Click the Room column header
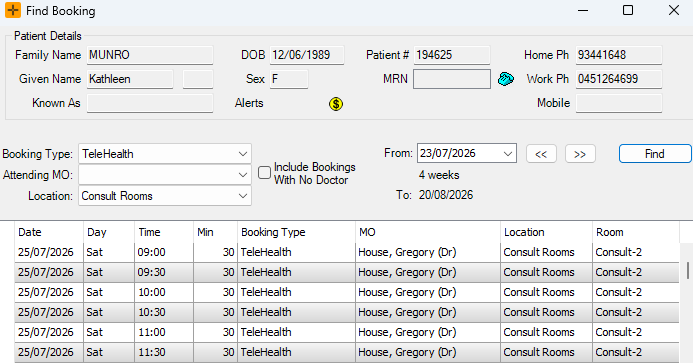 [636, 232]
